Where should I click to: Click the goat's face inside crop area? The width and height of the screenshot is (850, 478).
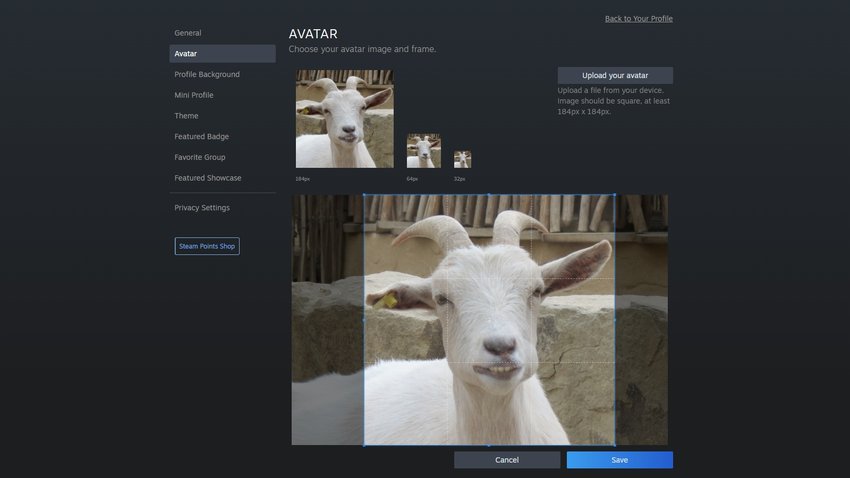pyautogui.click(x=491, y=320)
